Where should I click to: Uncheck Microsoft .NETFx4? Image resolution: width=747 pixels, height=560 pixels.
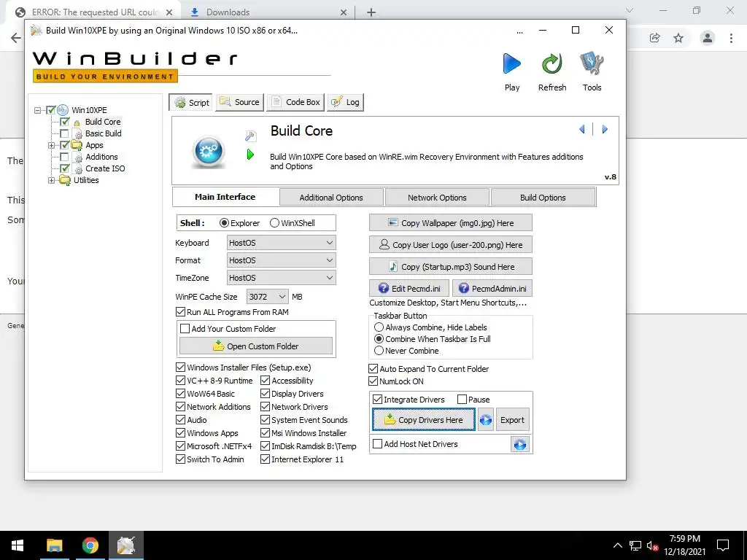(181, 446)
